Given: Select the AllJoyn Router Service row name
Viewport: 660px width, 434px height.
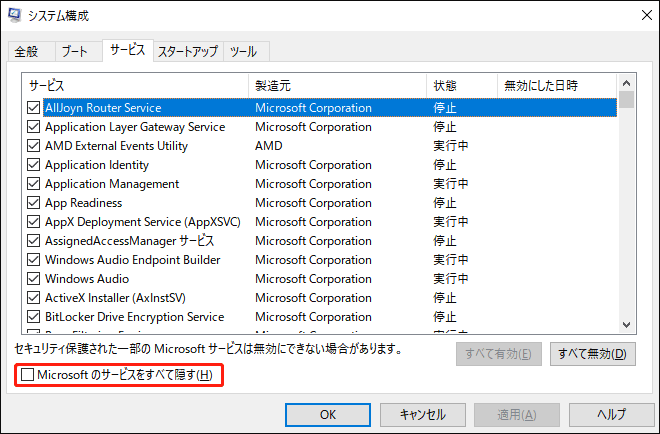Looking at the screenshot, I should [103, 108].
